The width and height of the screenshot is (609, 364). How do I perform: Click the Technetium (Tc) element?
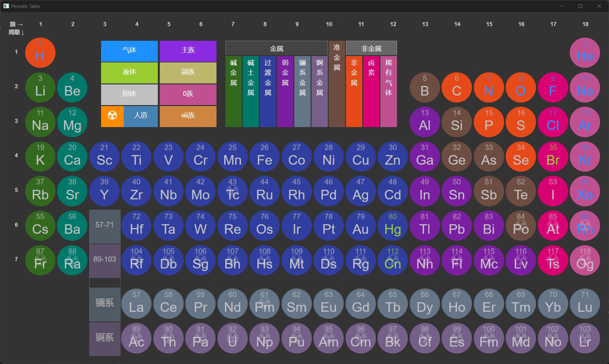232,191
